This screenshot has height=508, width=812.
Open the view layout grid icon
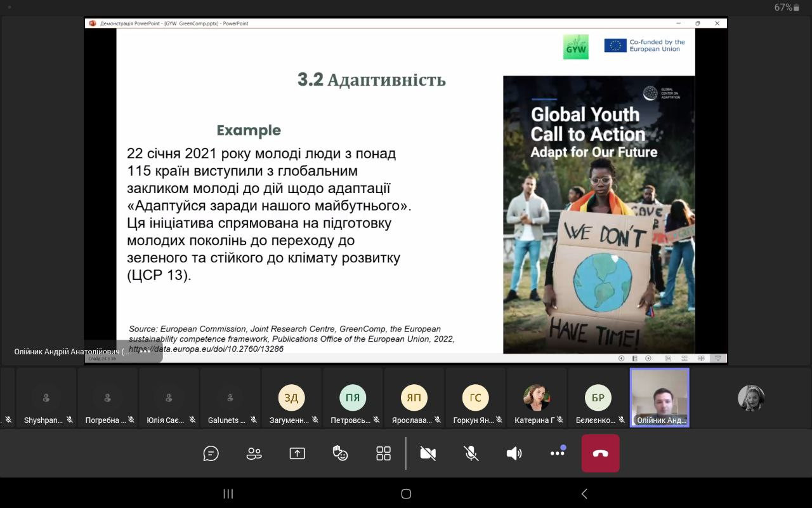click(x=383, y=453)
